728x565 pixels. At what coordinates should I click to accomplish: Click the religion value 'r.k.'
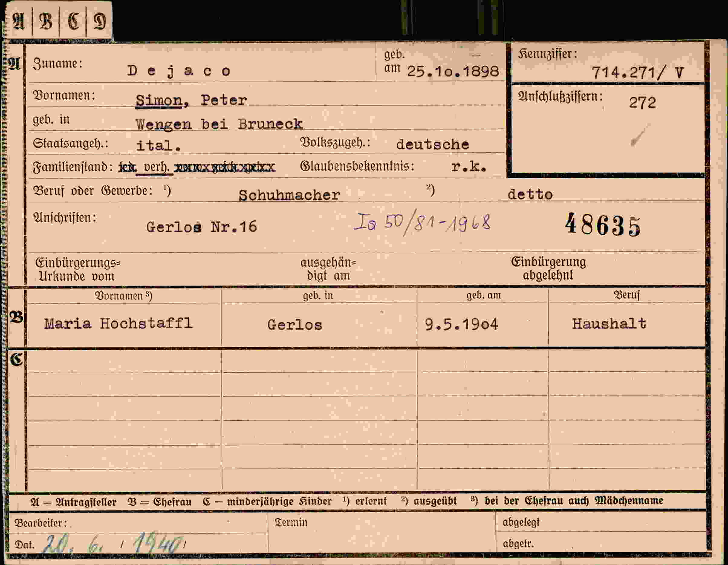tap(469, 166)
